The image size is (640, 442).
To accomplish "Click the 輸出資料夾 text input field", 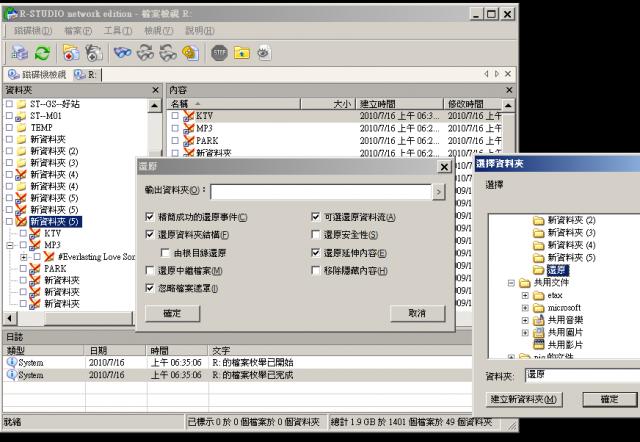I will point(321,192).
